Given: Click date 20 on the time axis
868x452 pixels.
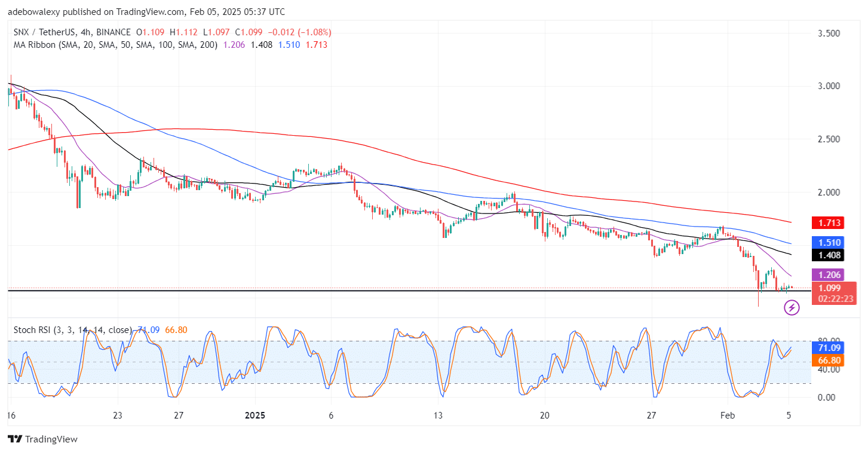Looking at the screenshot, I should (x=544, y=415).
